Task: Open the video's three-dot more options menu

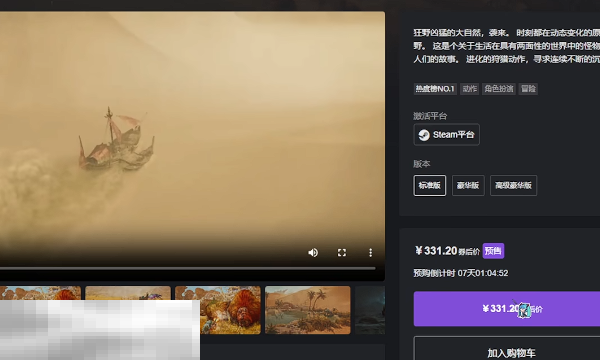Action: [x=370, y=252]
